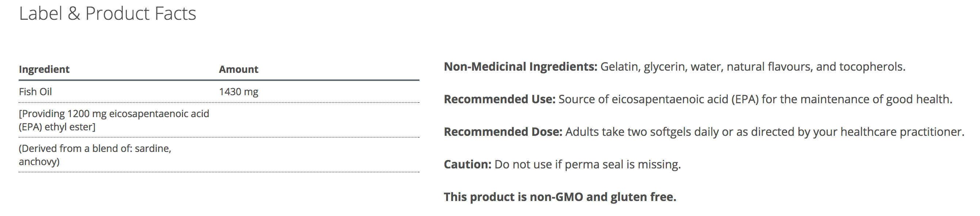Click the "Ingredient" column header

[44, 69]
